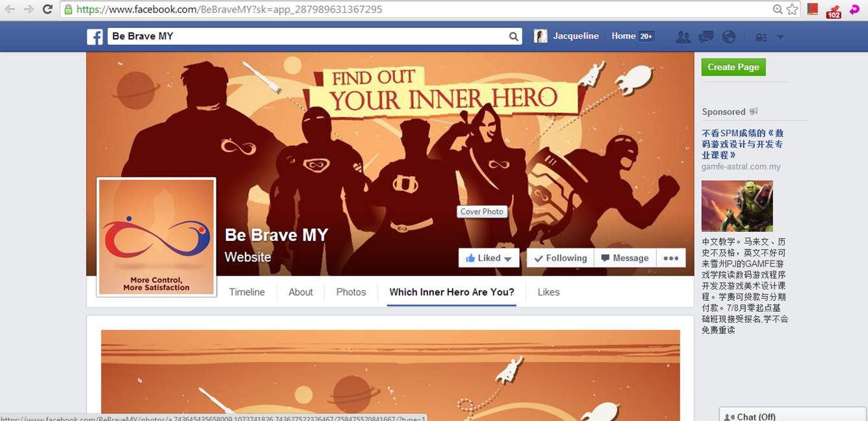Screen dimensions: 868x421
Task: Send a message via Message button
Action: pyautogui.click(x=625, y=258)
